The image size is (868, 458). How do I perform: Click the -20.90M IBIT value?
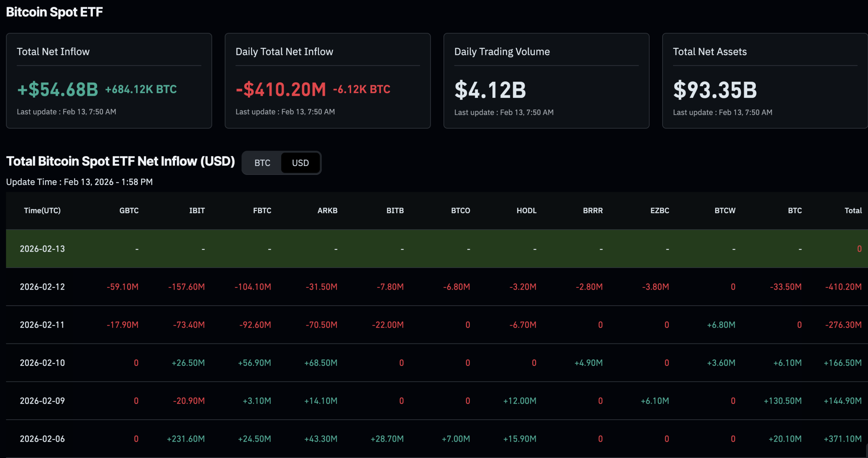(189, 400)
